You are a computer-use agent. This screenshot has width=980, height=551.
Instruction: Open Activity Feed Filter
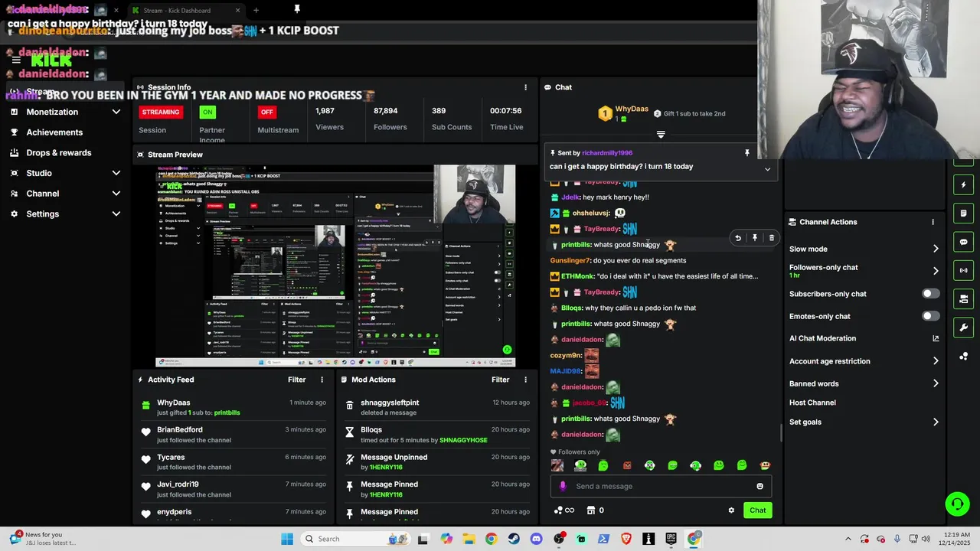click(x=296, y=380)
